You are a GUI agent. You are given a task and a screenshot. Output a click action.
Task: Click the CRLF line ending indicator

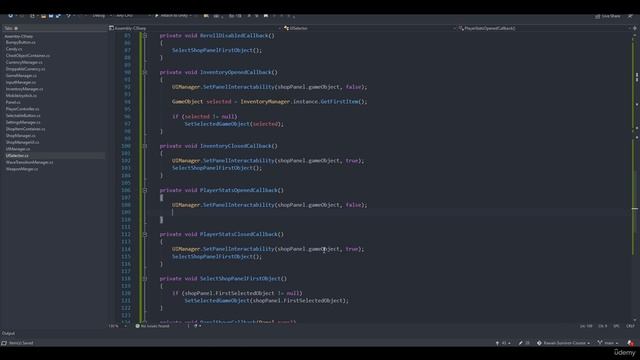coord(630,326)
